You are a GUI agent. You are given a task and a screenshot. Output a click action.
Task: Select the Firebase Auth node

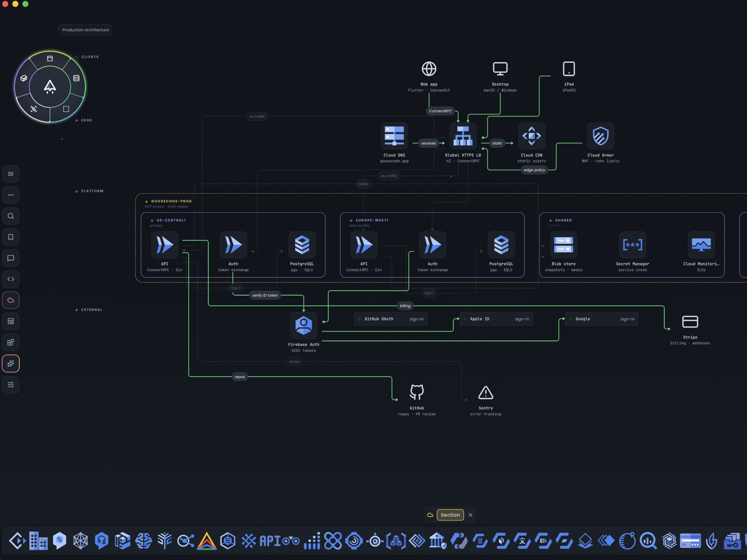point(304,332)
